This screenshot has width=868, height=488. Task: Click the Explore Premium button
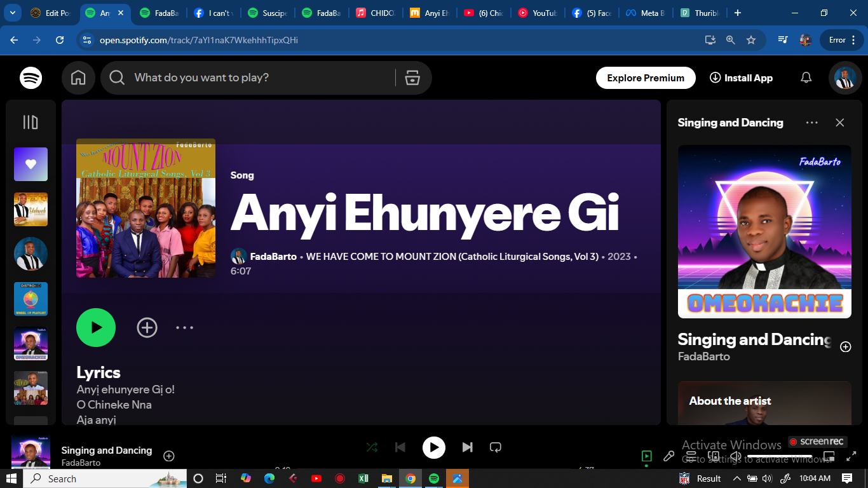(646, 78)
